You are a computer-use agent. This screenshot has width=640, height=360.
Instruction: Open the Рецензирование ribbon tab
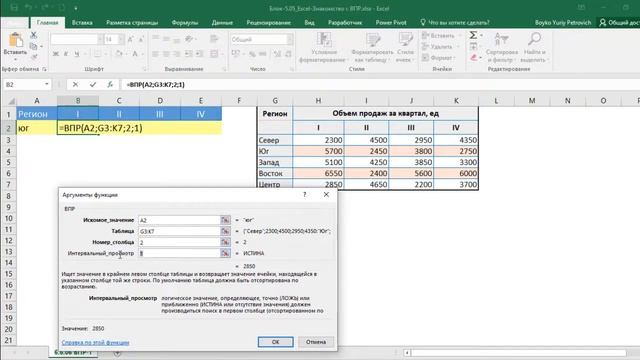click(269, 22)
